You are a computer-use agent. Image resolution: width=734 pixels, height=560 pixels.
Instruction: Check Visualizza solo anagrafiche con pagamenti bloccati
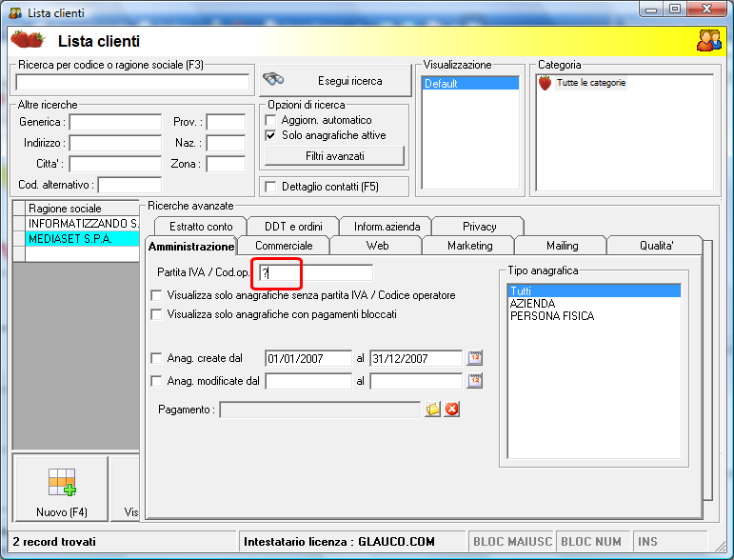click(x=156, y=314)
